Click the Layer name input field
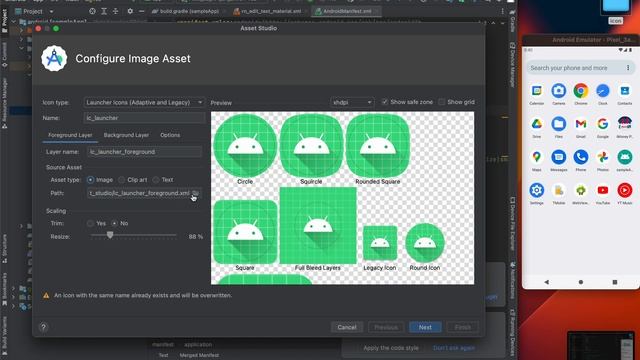Viewport: 640px width, 360px height. [144, 152]
